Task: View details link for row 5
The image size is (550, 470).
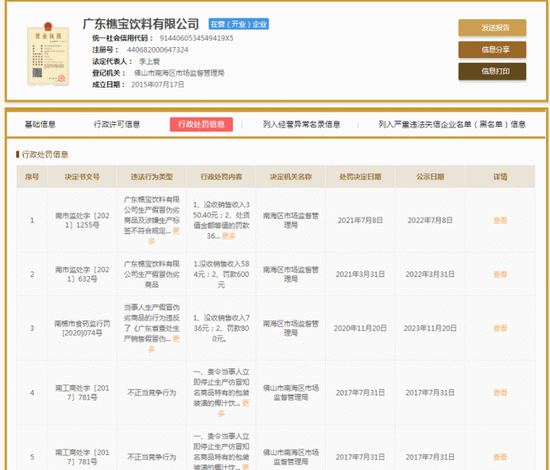Action: pos(500,457)
